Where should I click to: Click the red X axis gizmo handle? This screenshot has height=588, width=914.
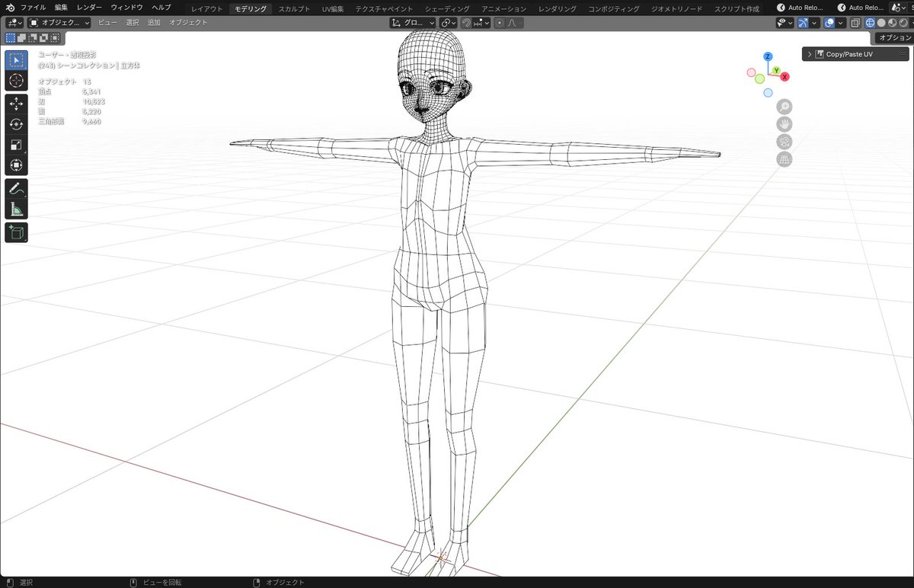(785, 77)
